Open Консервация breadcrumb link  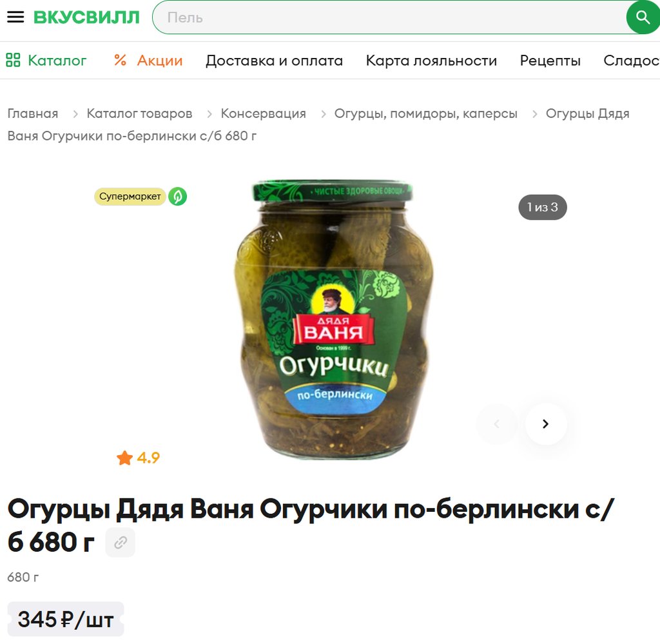tap(263, 113)
